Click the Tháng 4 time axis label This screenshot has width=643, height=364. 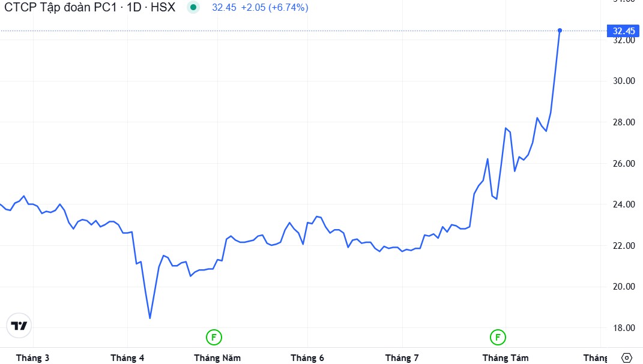coord(127,358)
